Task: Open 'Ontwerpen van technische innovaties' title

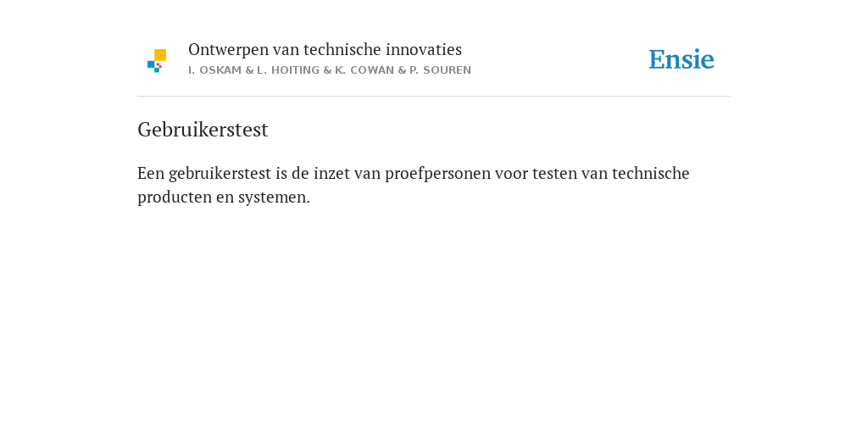Action: 325,50
